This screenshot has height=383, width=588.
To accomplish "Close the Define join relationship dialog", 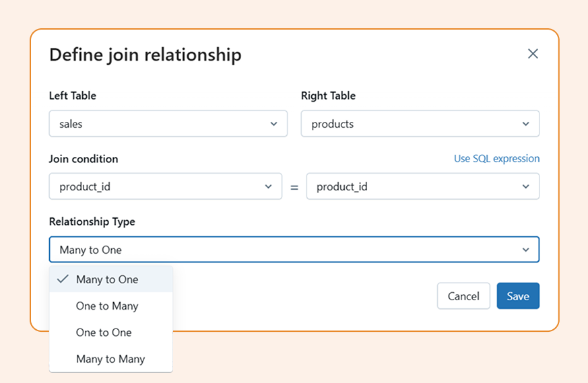I will (533, 54).
